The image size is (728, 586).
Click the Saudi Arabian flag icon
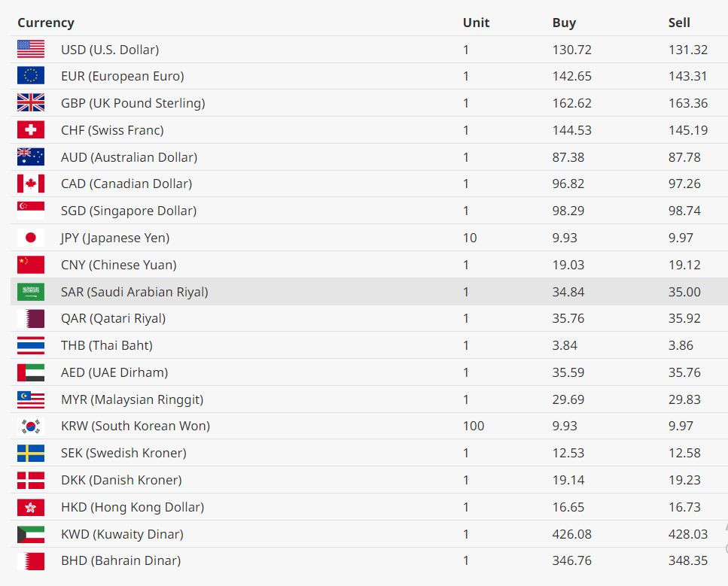click(x=31, y=292)
